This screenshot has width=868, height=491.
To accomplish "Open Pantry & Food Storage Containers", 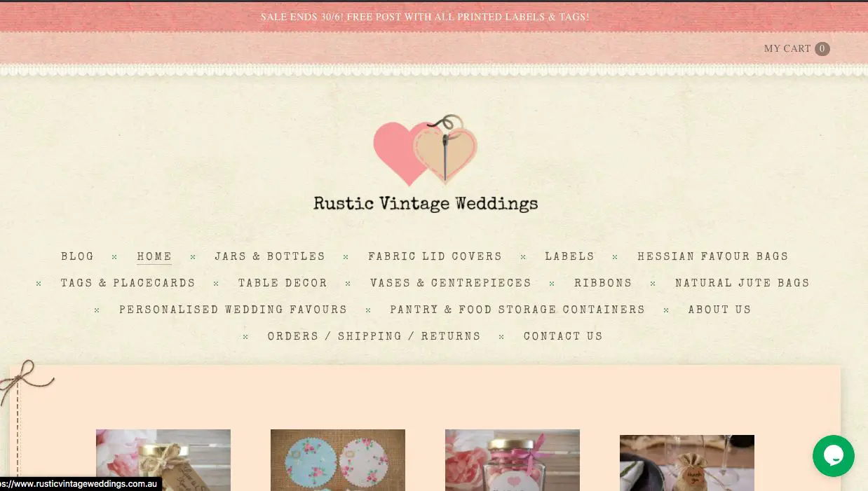I will tap(517, 310).
